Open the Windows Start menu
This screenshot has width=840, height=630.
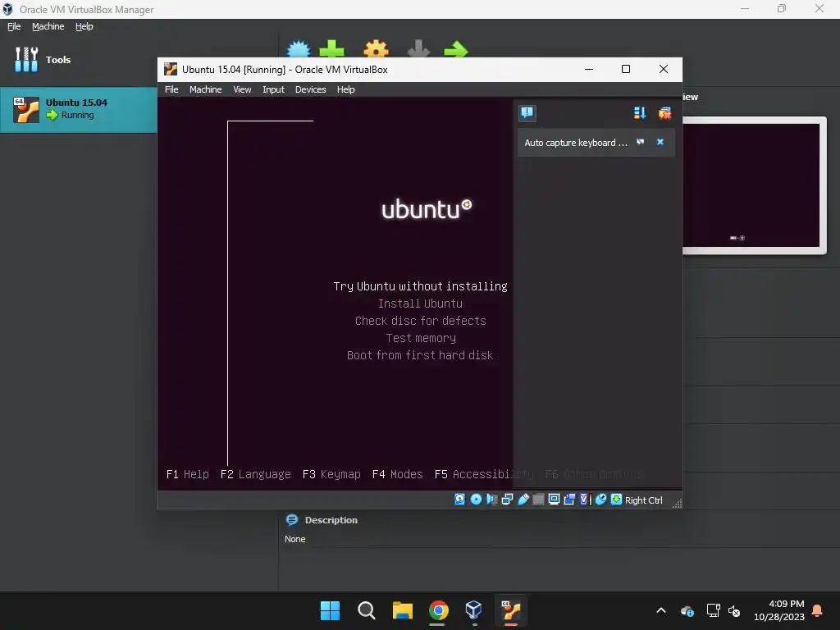330,610
